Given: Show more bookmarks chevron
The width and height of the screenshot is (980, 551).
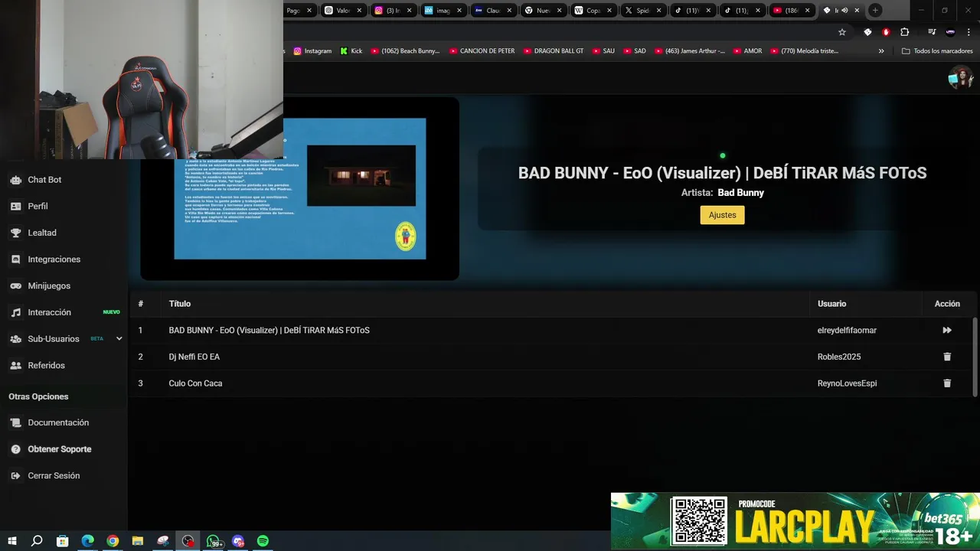Looking at the screenshot, I should click(881, 51).
